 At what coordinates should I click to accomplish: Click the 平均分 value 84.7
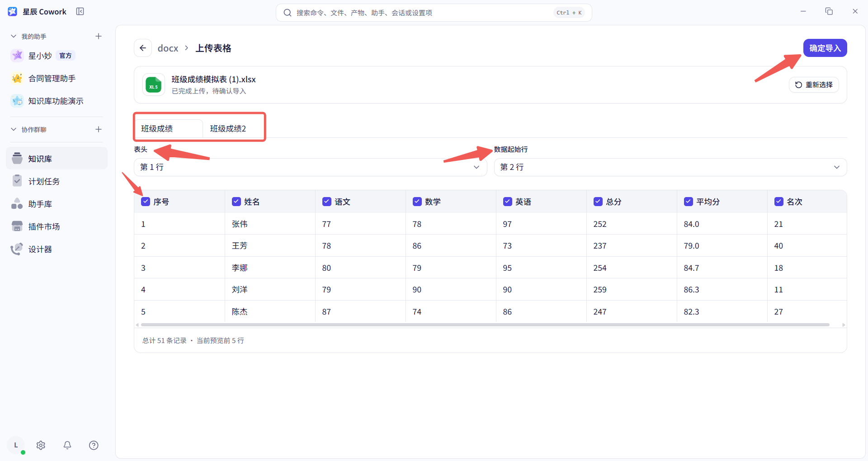(691, 268)
